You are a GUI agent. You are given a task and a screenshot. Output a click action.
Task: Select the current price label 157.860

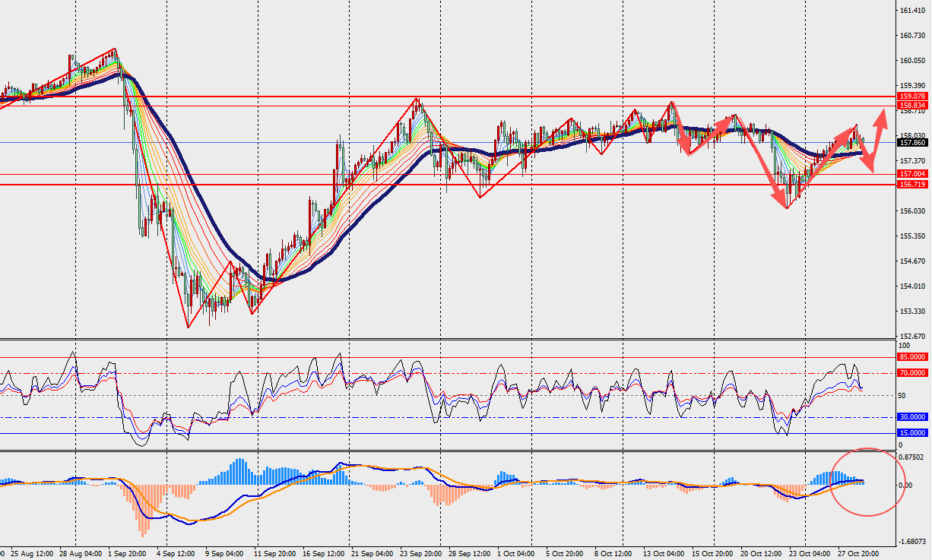coord(912,142)
